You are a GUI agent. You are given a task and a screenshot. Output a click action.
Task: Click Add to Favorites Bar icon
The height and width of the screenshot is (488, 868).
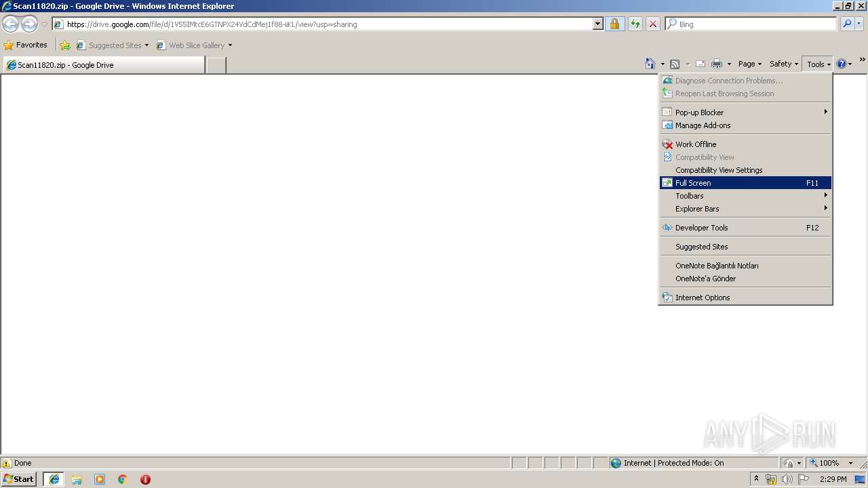(x=65, y=45)
